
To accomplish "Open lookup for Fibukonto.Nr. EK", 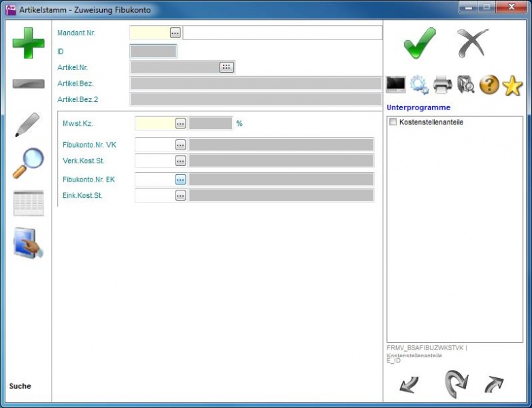I will [180, 180].
